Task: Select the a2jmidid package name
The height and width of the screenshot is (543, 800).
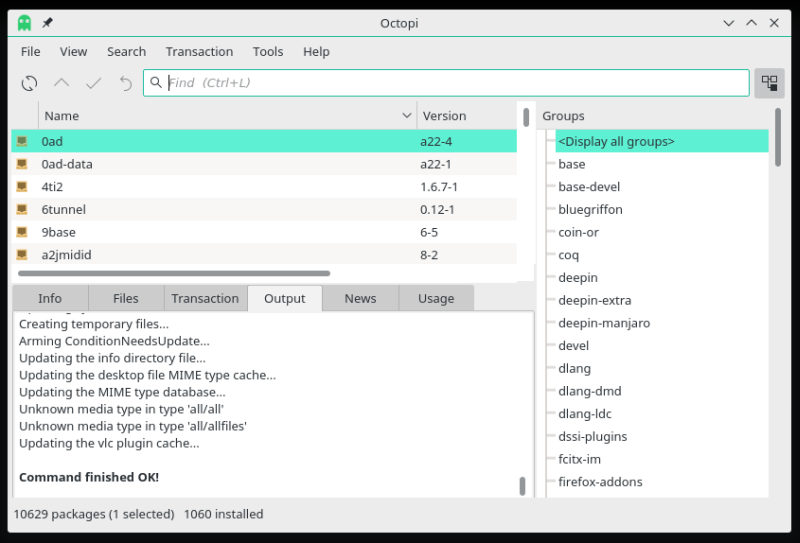Action: 66,255
